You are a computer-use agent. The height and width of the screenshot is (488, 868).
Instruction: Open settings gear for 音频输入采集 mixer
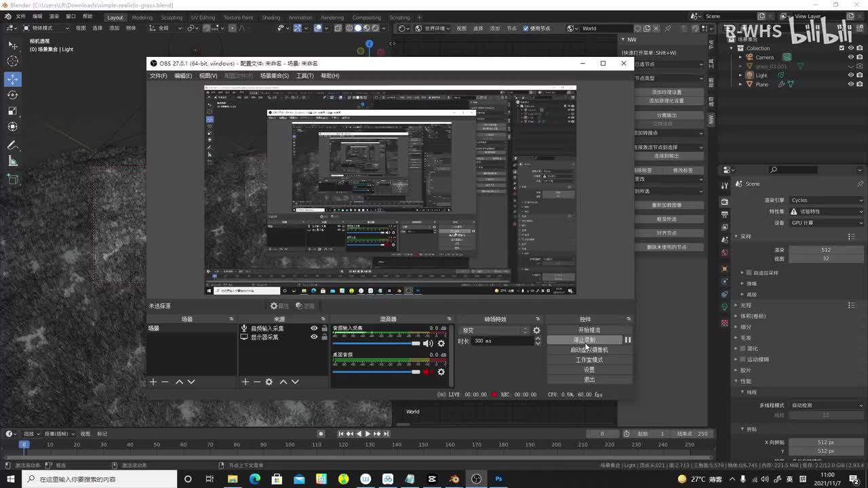pyautogui.click(x=441, y=344)
